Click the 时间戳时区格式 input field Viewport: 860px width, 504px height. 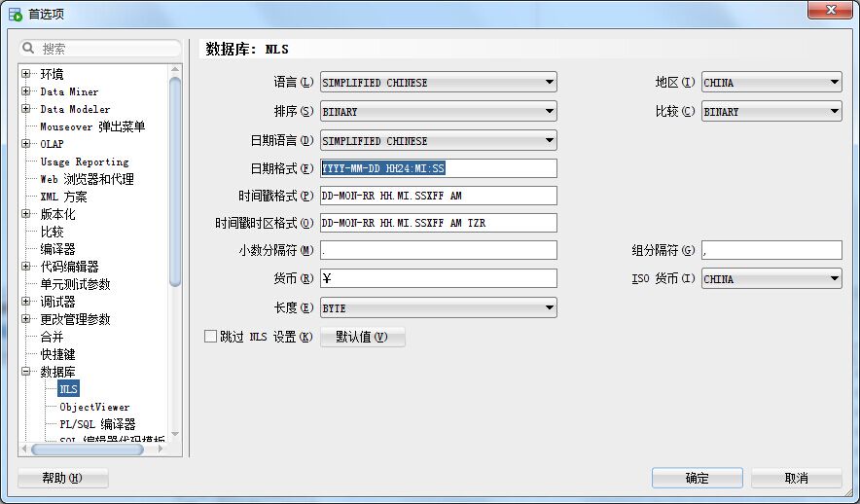(439, 223)
